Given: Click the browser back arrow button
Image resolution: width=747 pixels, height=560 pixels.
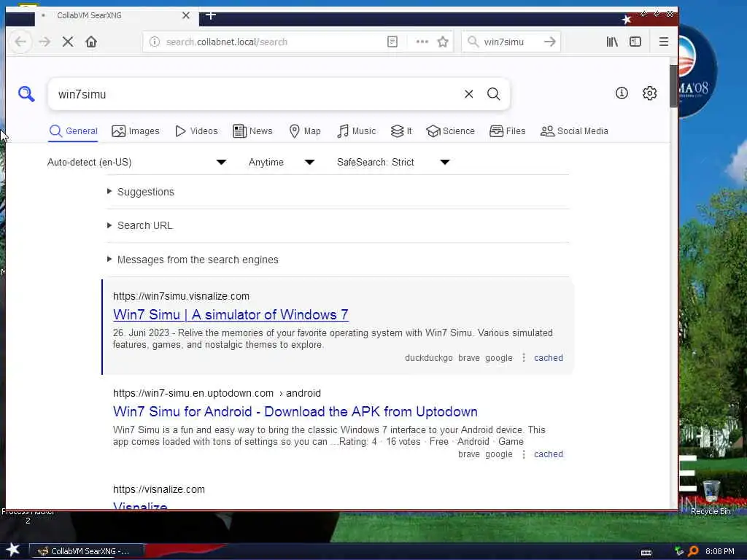Looking at the screenshot, I should click(20, 42).
